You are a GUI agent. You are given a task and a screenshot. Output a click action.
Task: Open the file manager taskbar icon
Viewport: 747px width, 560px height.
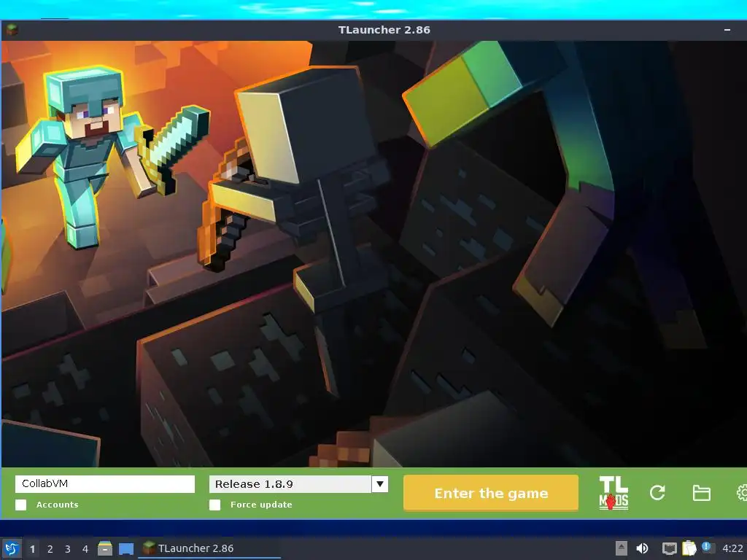pos(105,548)
